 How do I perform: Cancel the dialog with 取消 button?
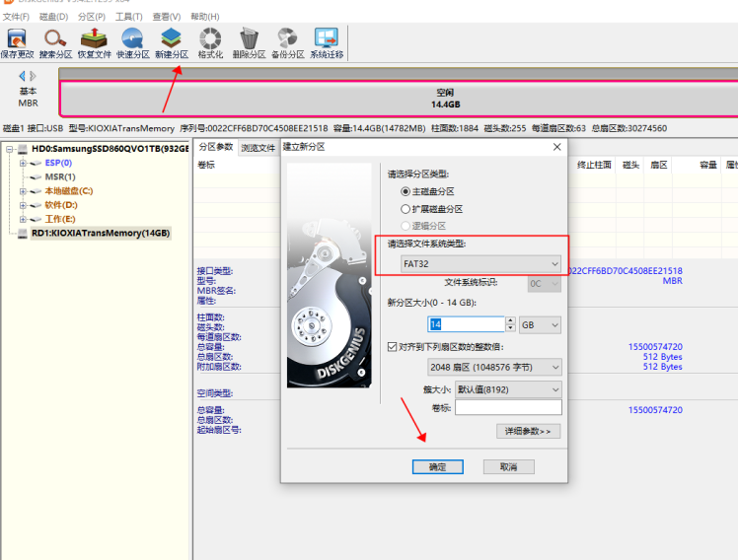click(509, 467)
